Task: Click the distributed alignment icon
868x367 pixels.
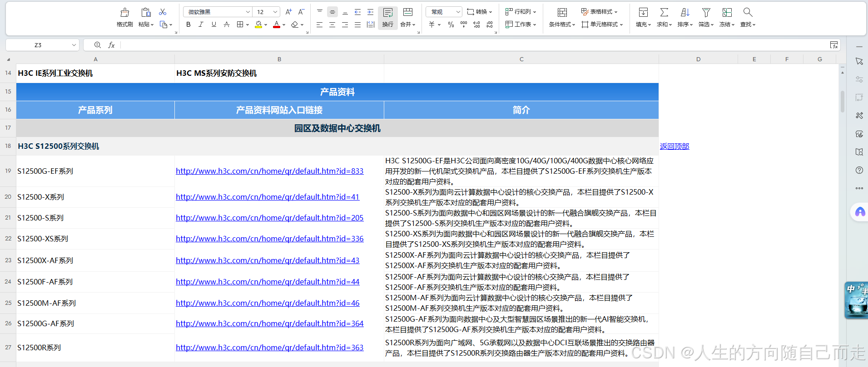Action: pos(371,24)
